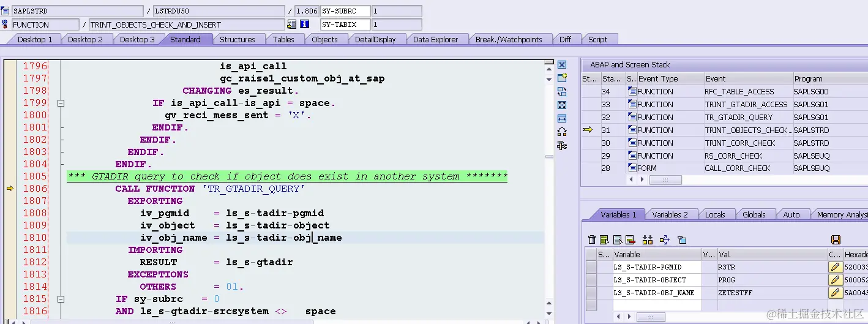This screenshot has width=868, height=324.
Task: Close the source code tool via X icon
Action: (x=562, y=64)
